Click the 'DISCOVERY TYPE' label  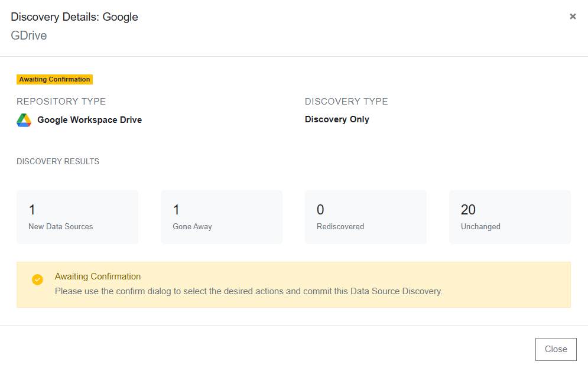point(346,102)
